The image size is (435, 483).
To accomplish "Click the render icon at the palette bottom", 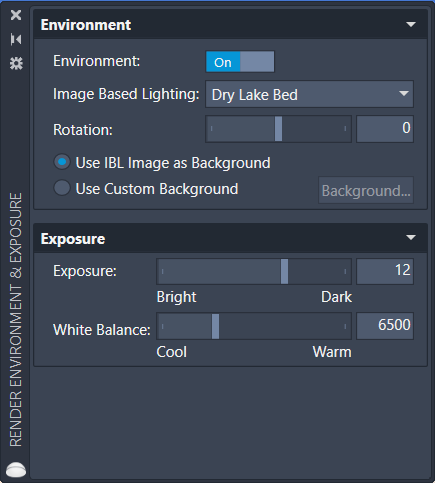I will pyautogui.click(x=16, y=469).
